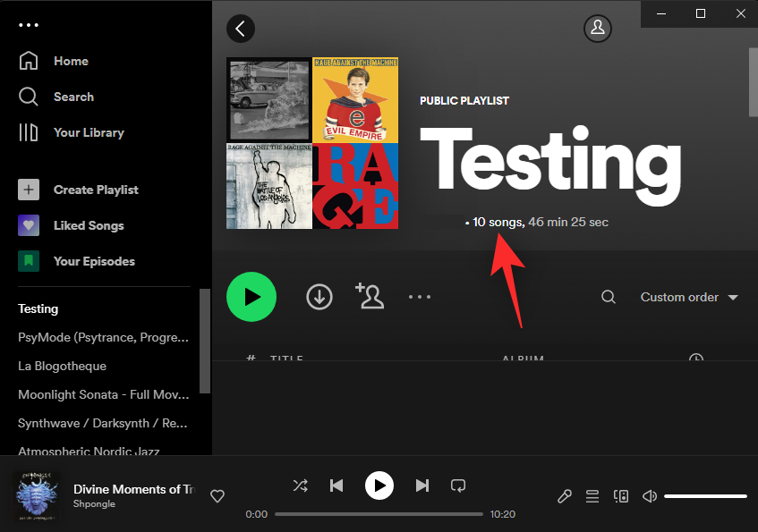Click the Shpongle album art thumbnail

point(37,496)
